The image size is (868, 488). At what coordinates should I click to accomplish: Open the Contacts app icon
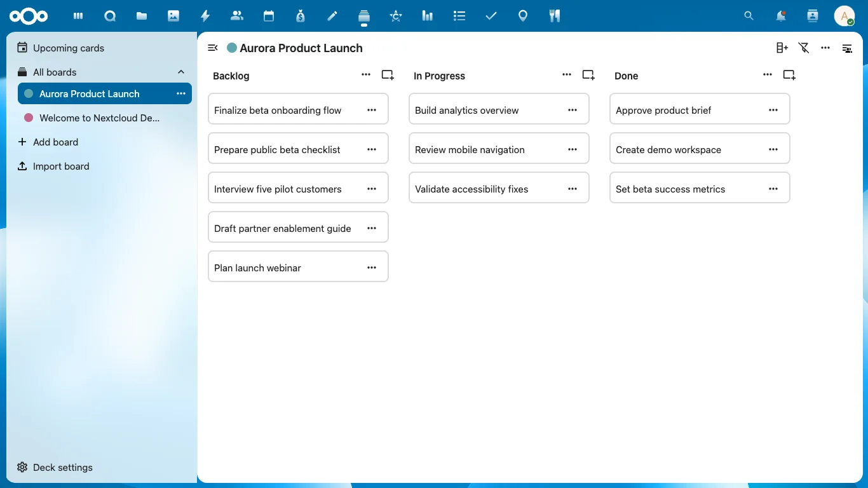237,16
